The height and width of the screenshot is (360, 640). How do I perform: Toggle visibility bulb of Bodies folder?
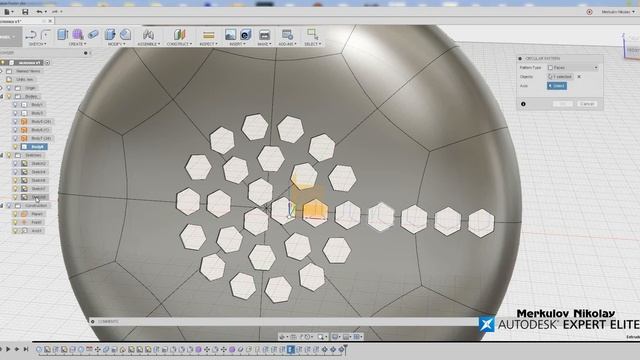click(9, 96)
